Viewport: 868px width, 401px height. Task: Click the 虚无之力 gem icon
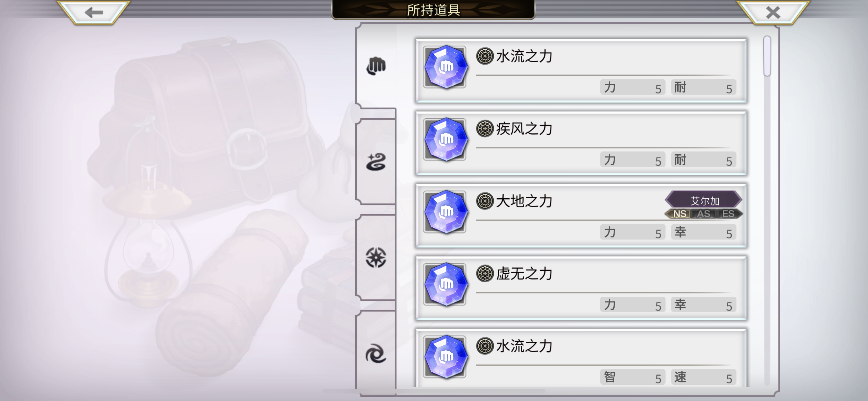coord(445,284)
